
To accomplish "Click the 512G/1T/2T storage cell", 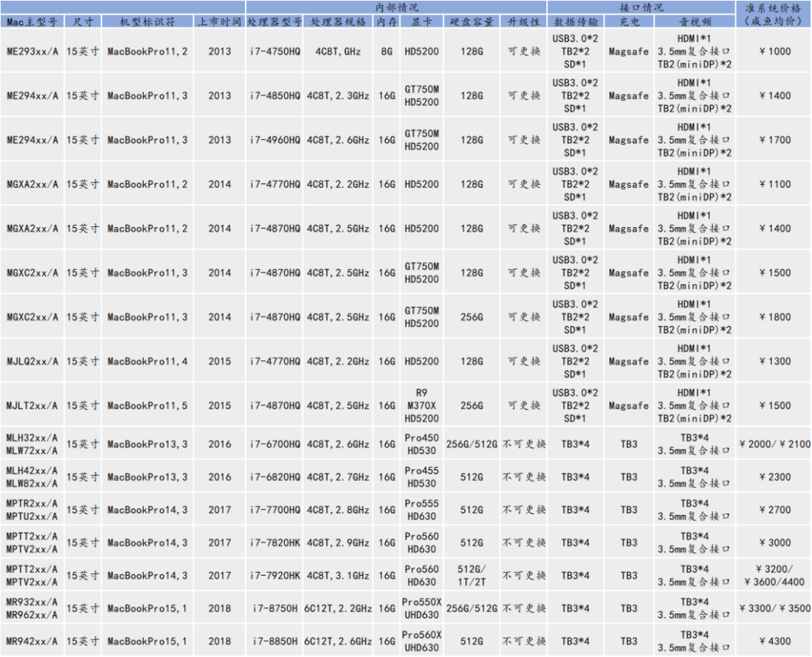I will coord(471,576).
